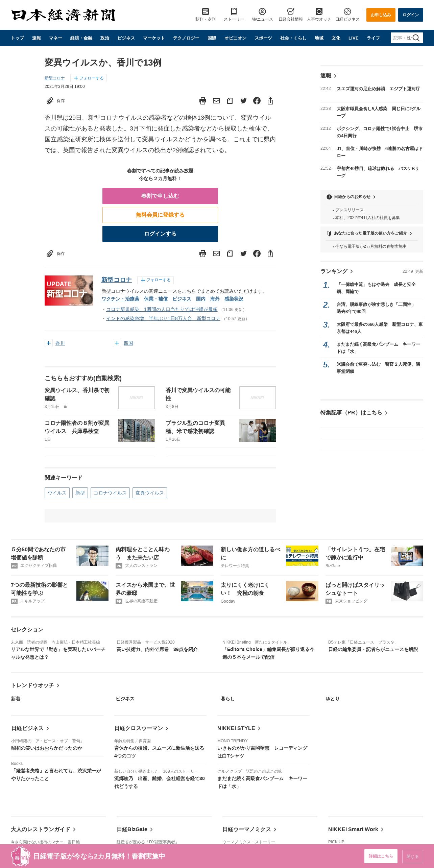Screen dimensions: 434x868
Task: Click the bottom share upload icon
Action: tap(270, 254)
